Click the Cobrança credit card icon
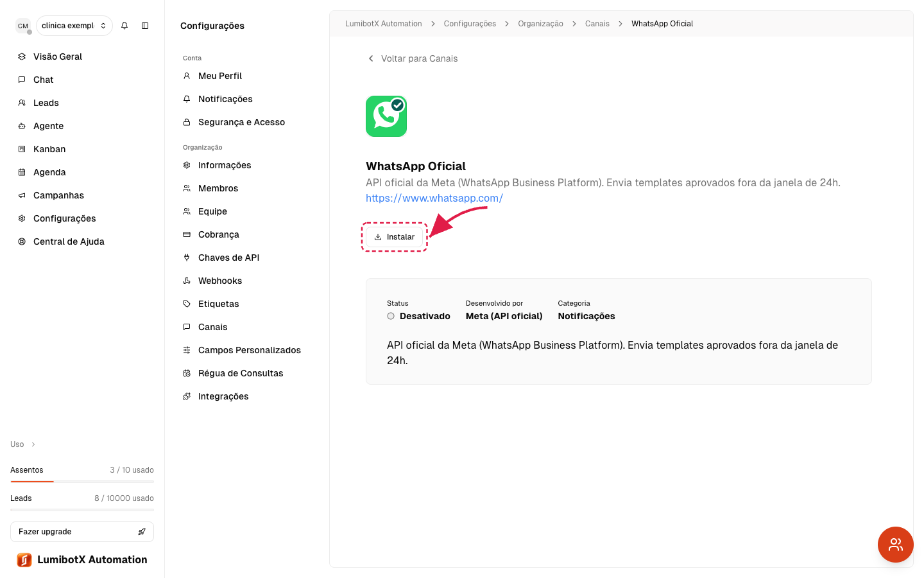Image resolution: width=924 pixels, height=578 pixels. point(187,234)
